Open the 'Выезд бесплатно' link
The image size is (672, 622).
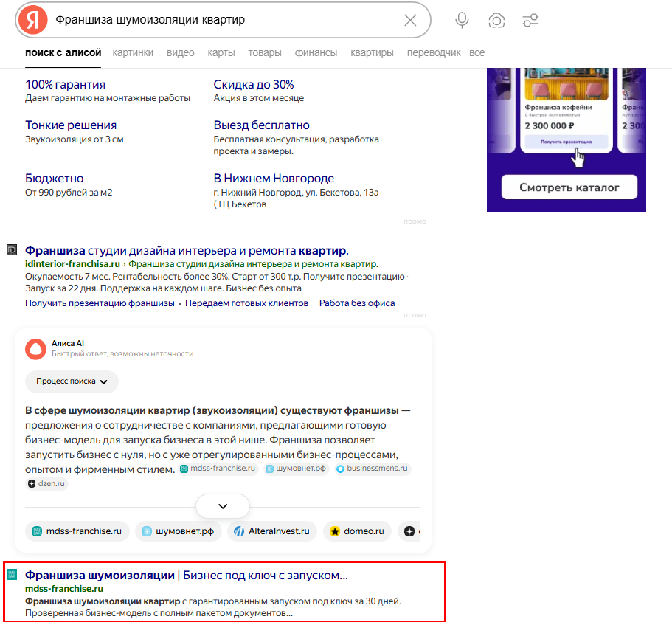261,125
